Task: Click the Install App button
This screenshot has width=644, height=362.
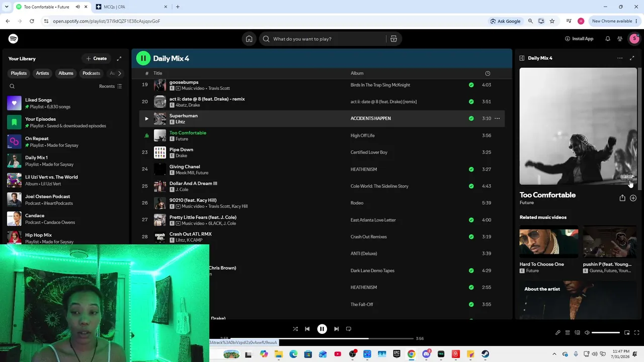Action: point(579,39)
